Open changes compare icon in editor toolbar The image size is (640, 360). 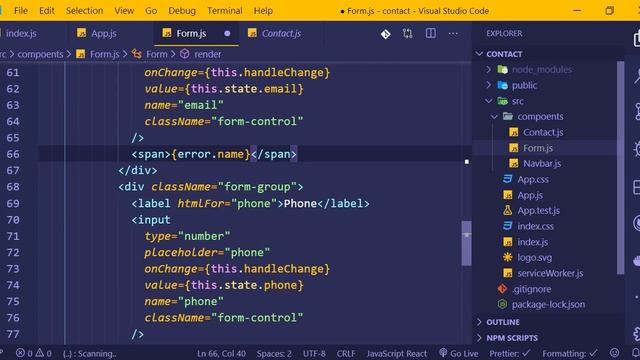click(x=407, y=33)
